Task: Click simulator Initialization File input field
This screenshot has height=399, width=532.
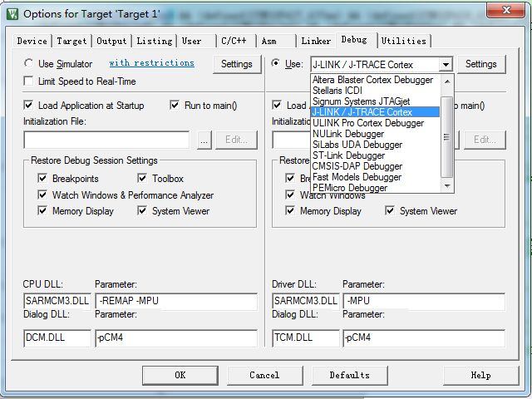Action: click(106, 140)
